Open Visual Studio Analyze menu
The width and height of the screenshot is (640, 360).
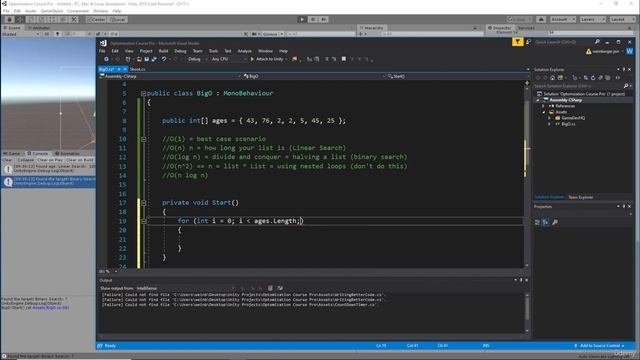[x=244, y=51]
